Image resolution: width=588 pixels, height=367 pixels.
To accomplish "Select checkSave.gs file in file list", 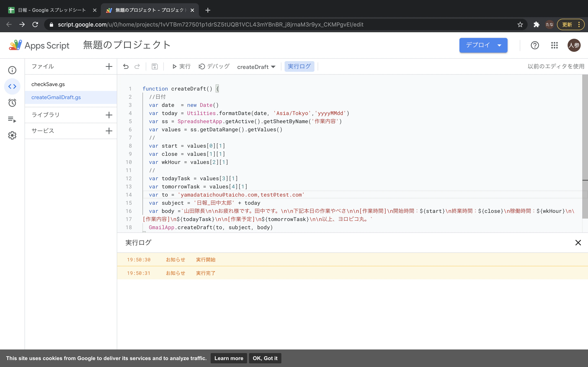I will tap(48, 84).
